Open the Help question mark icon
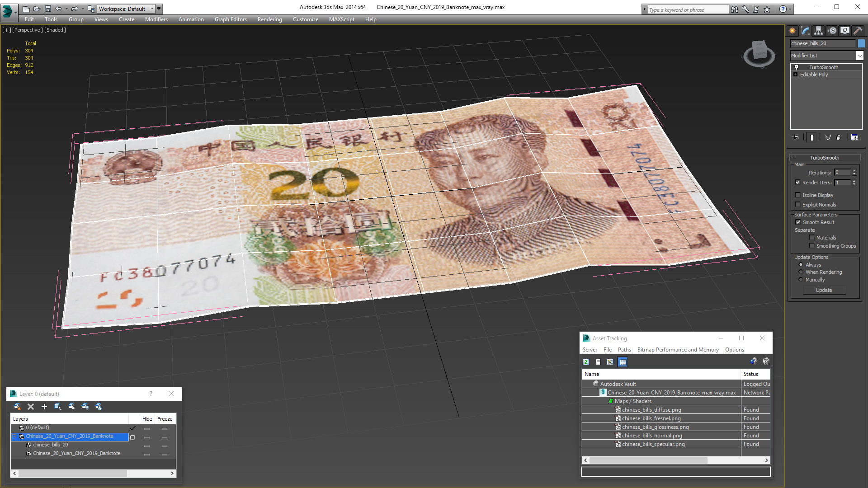This screenshot has height=488, width=868. point(783,9)
